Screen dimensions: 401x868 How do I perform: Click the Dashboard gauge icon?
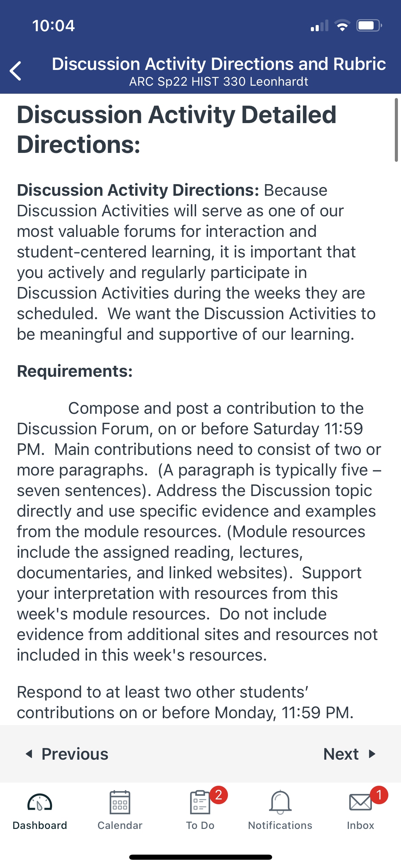pyautogui.click(x=40, y=802)
